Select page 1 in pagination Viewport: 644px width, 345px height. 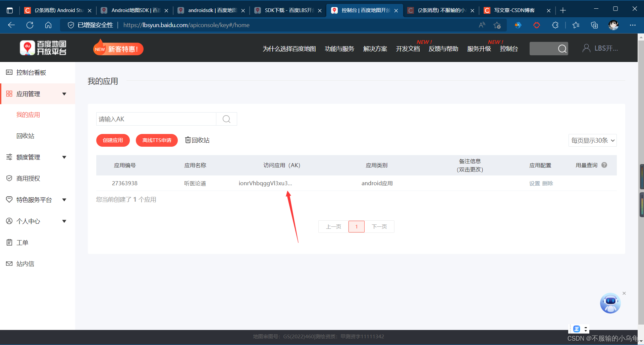[356, 226]
